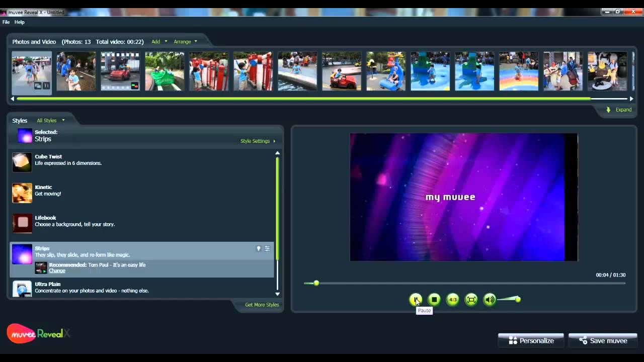
Task: Click the 'Photos and Video' panel title
Action: coord(34,42)
